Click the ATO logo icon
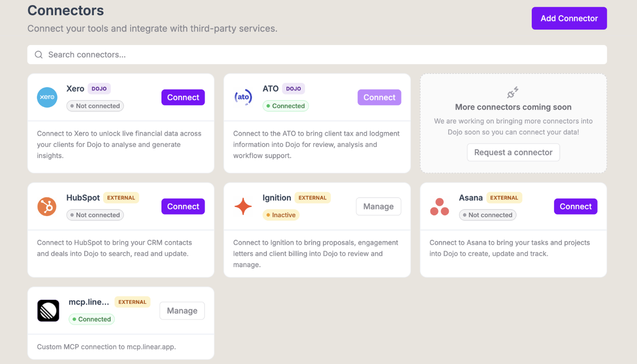 [x=243, y=97]
